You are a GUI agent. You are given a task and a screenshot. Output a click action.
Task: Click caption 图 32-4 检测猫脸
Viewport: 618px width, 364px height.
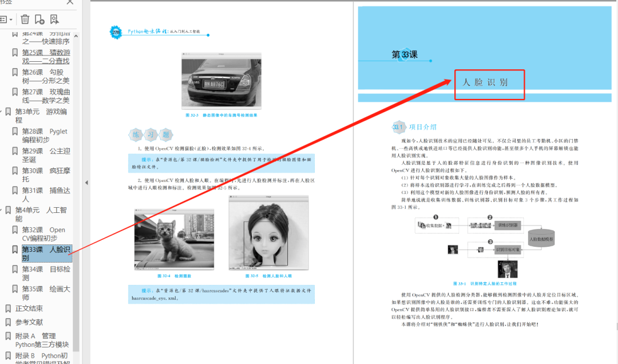click(174, 276)
